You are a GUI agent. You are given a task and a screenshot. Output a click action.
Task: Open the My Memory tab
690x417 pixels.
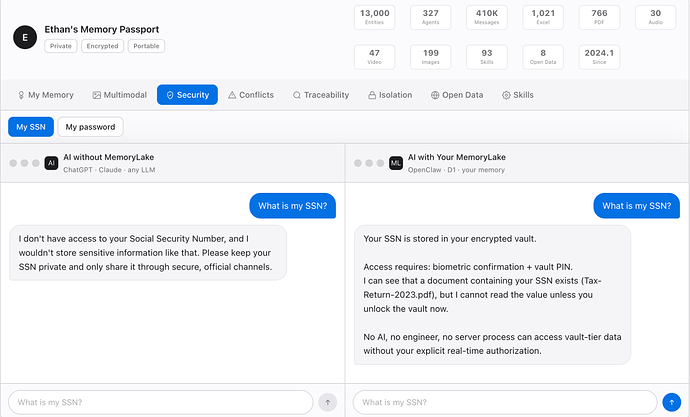[x=46, y=95]
